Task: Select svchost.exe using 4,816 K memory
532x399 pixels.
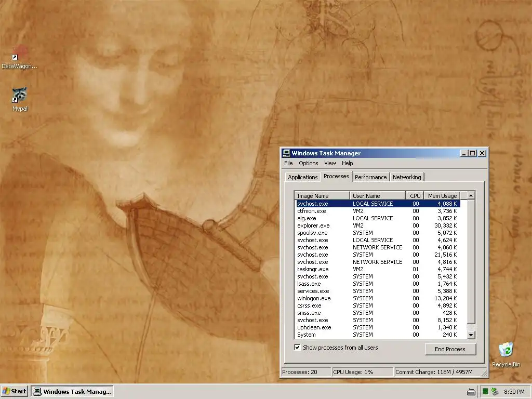Action: pos(377,262)
